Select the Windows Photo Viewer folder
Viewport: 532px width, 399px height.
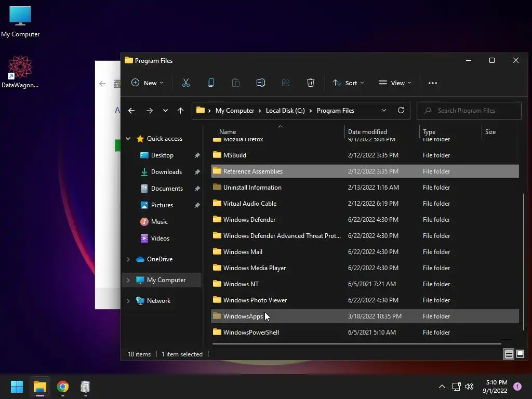pos(365,300)
